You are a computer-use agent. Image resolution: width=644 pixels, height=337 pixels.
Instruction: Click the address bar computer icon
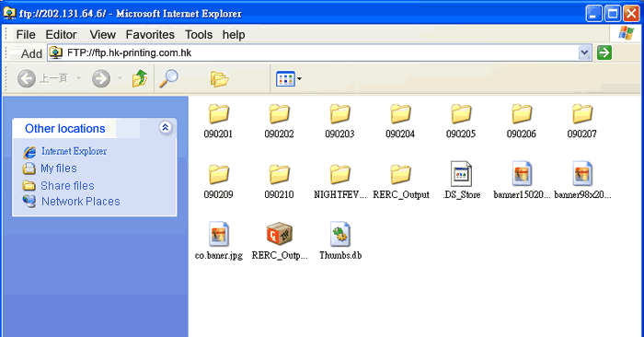56,52
